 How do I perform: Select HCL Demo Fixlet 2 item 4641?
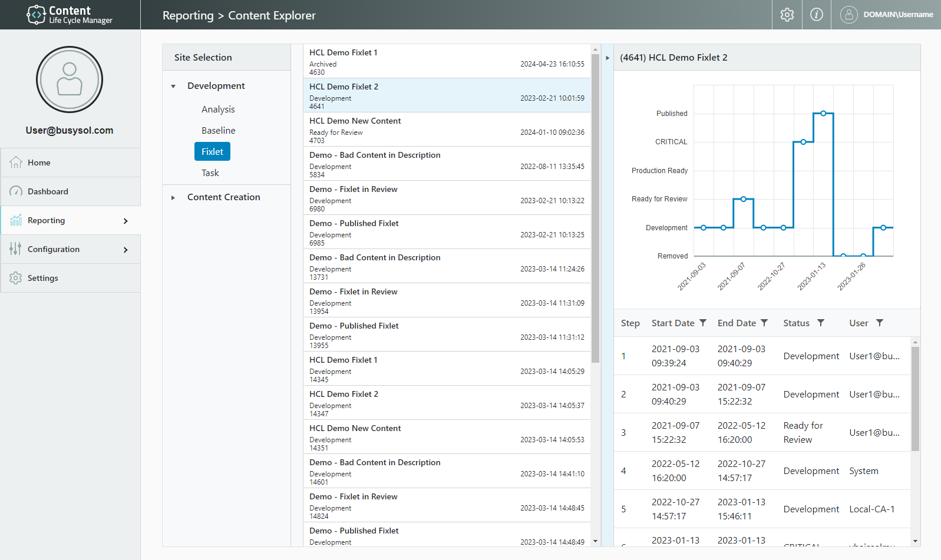coord(447,95)
